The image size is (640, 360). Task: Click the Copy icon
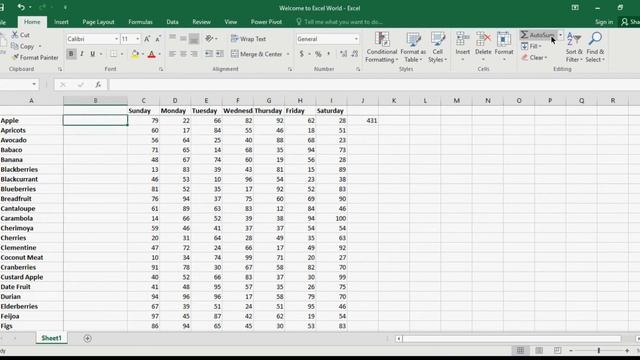tap(15, 46)
